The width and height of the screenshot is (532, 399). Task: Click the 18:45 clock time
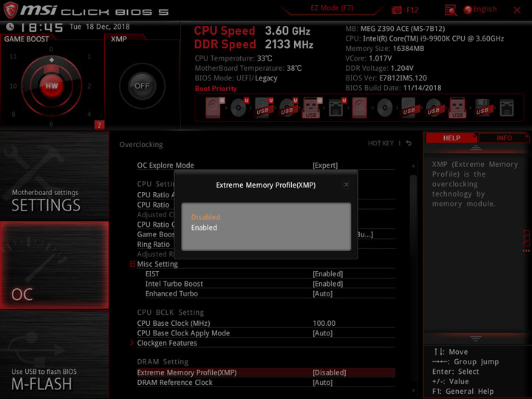[x=42, y=27]
